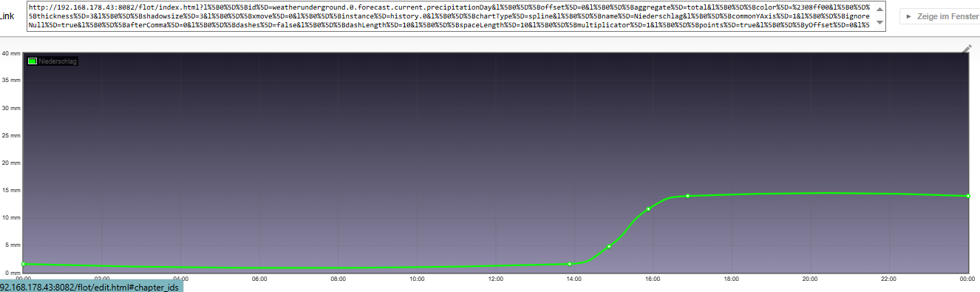This screenshot has height=292, width=980.
Task: Click the '20 mm' y-axis label
Action: click(10, 163)
